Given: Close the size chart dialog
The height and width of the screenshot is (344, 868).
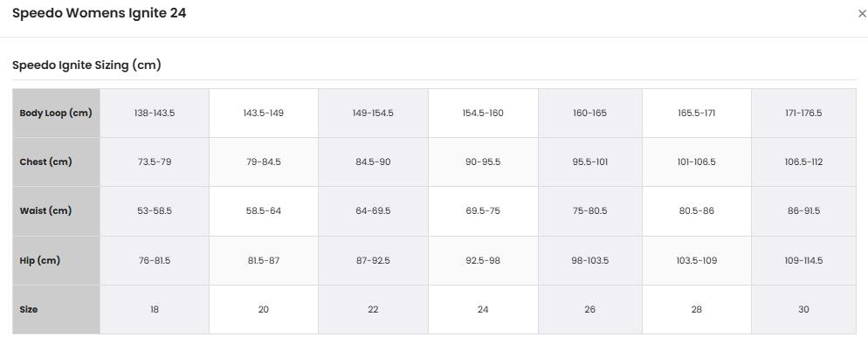Looking at the screenshot, I should click(861, 14).
